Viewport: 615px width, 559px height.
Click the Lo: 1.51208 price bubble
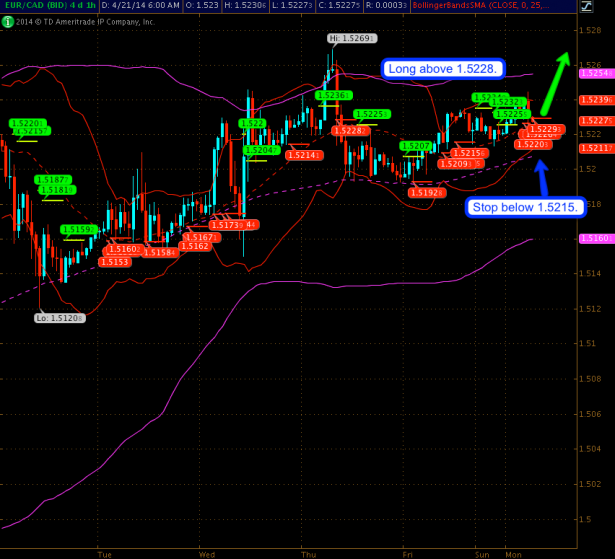pyautogui.click(x=60, y=318)
